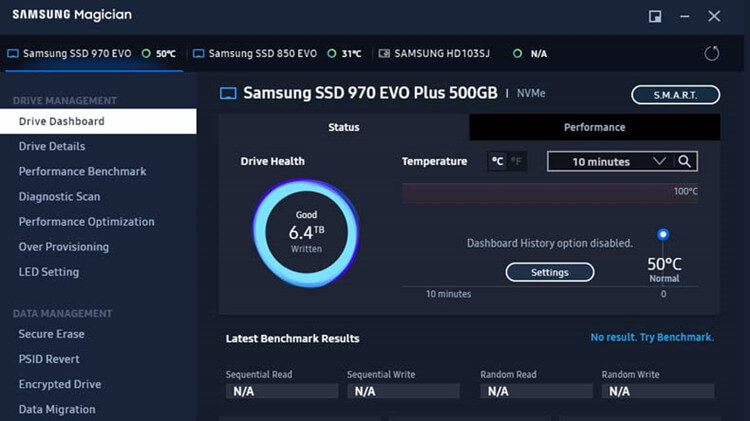Viewport: 750px width, 421px height.
Task: Click the Drive Health circular gauge
Action: click(x=306, y=233)
